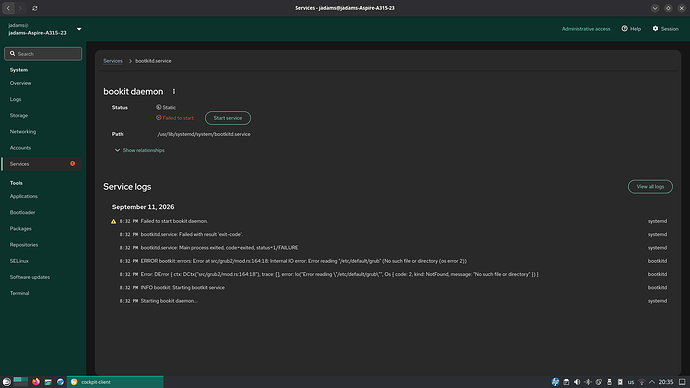Viewport: 690px width, 388px height.
Task: Click View all logs button
Action: pyautogui.click(x=650, y=187)
